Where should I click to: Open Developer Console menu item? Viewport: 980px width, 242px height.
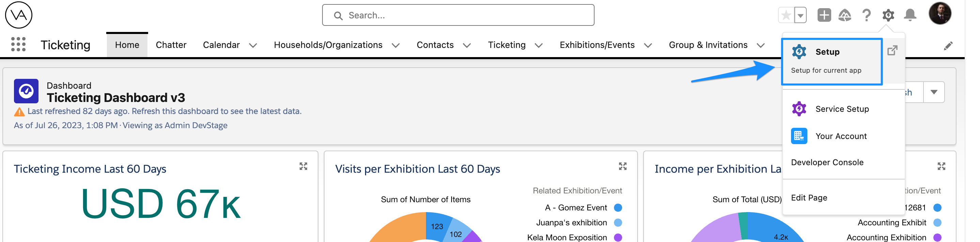[x=827, y=162]
